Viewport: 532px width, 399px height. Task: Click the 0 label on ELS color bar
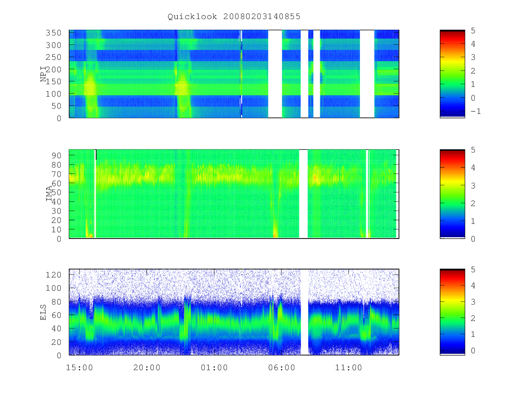click(x=473, y=350)
